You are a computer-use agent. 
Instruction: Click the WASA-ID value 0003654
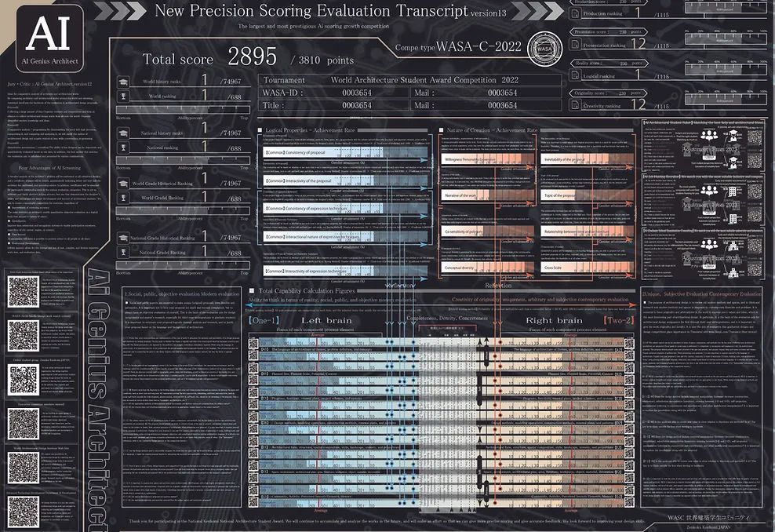coord(357,93)
